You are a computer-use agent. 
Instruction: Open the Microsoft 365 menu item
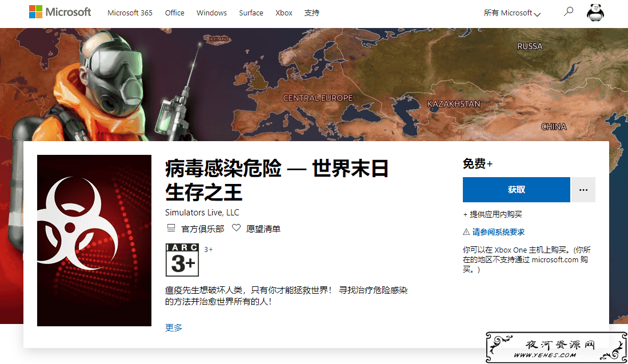130,13
